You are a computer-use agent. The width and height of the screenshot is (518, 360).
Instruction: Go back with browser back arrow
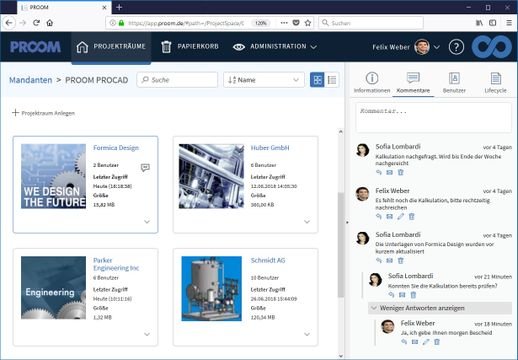(9, 23)
